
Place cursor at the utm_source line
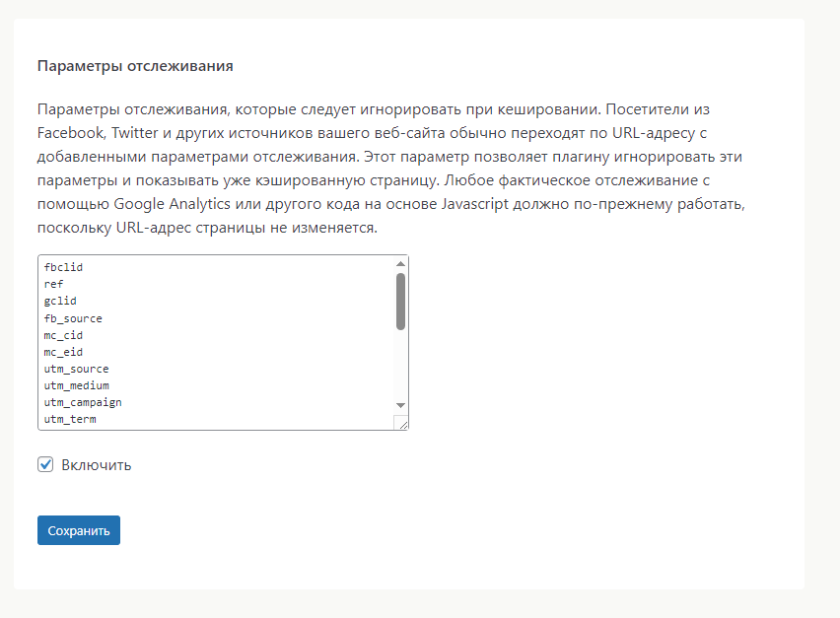76,369
